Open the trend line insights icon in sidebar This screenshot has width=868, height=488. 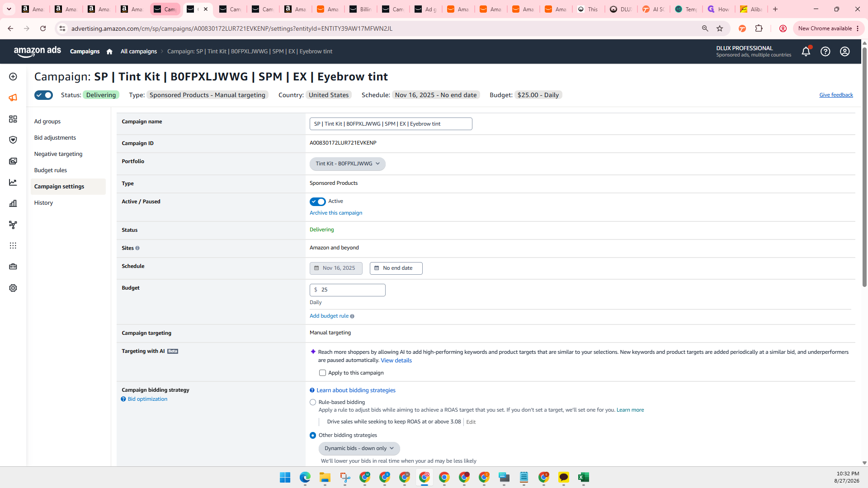point(13,182)
